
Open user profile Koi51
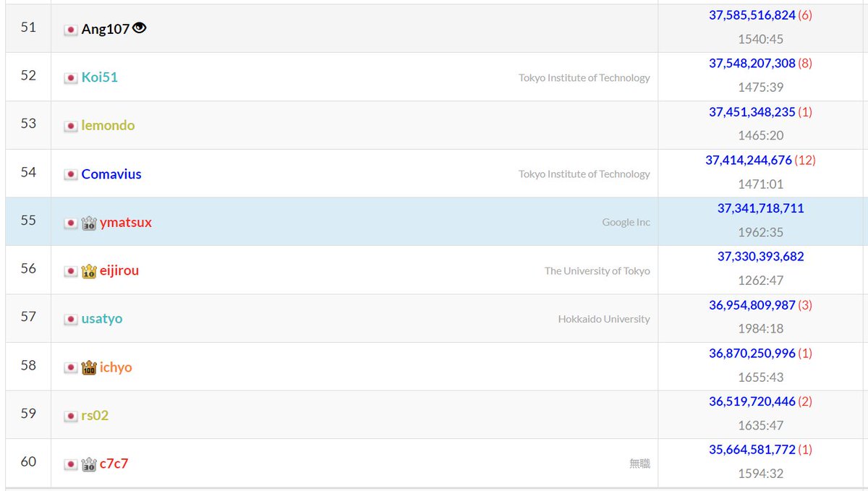click(x=100, y=77)
